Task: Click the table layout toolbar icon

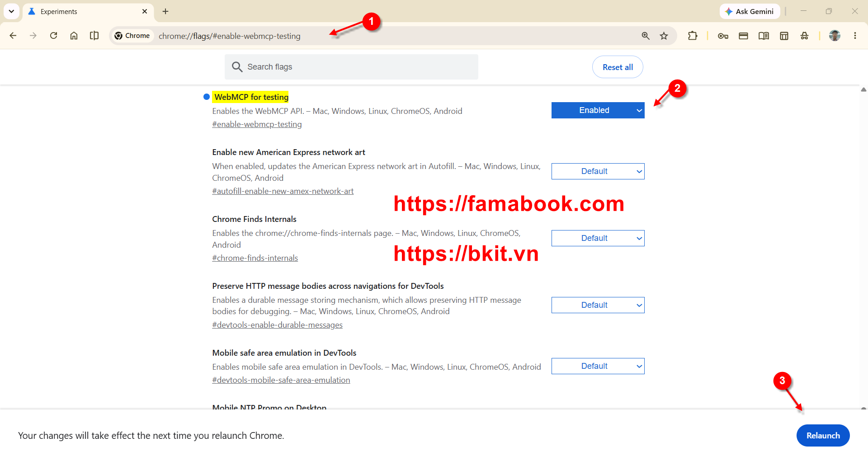Action: (x=784, y=36)
